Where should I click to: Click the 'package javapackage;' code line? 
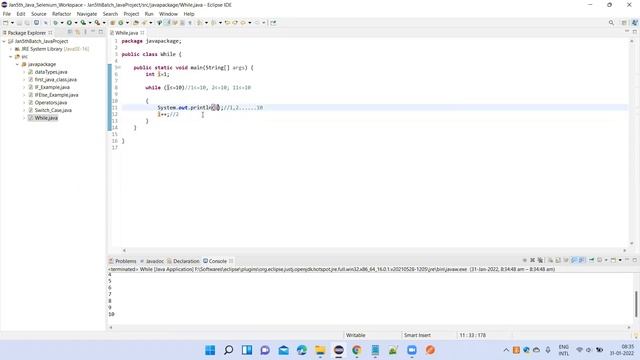point(151,41)
